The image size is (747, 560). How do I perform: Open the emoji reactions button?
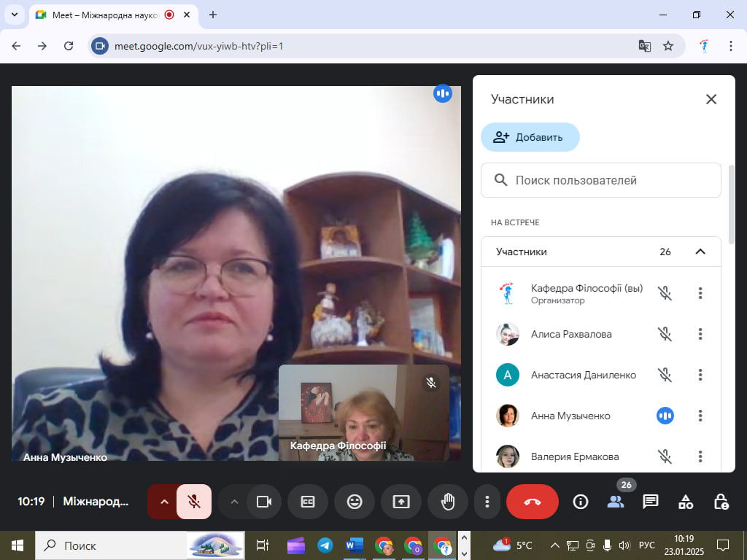coord(355,502)
